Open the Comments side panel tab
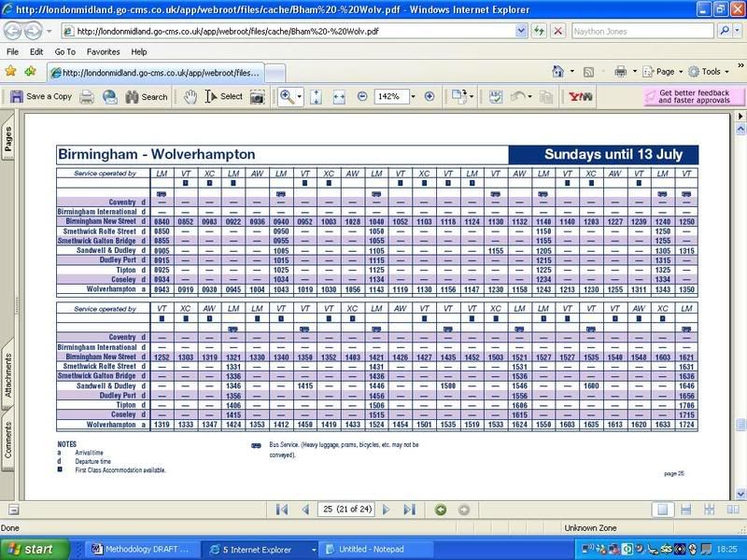Viewport: 747px width, 560px height. [8, 441]
